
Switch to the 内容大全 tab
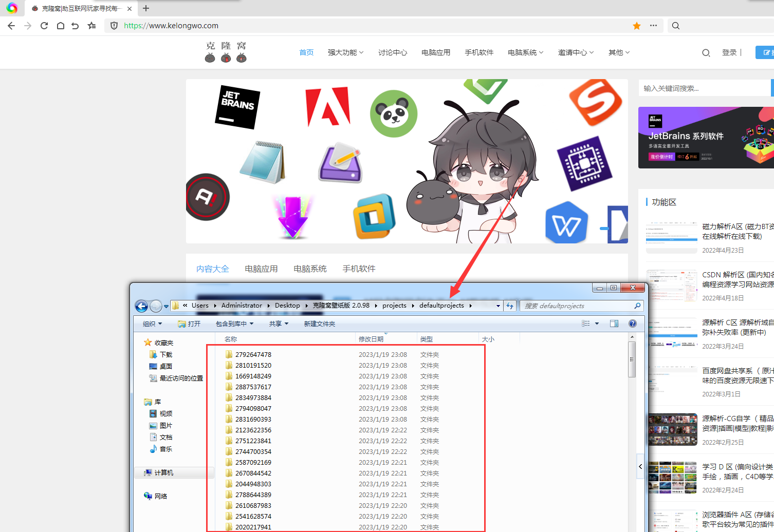point(213,269)
